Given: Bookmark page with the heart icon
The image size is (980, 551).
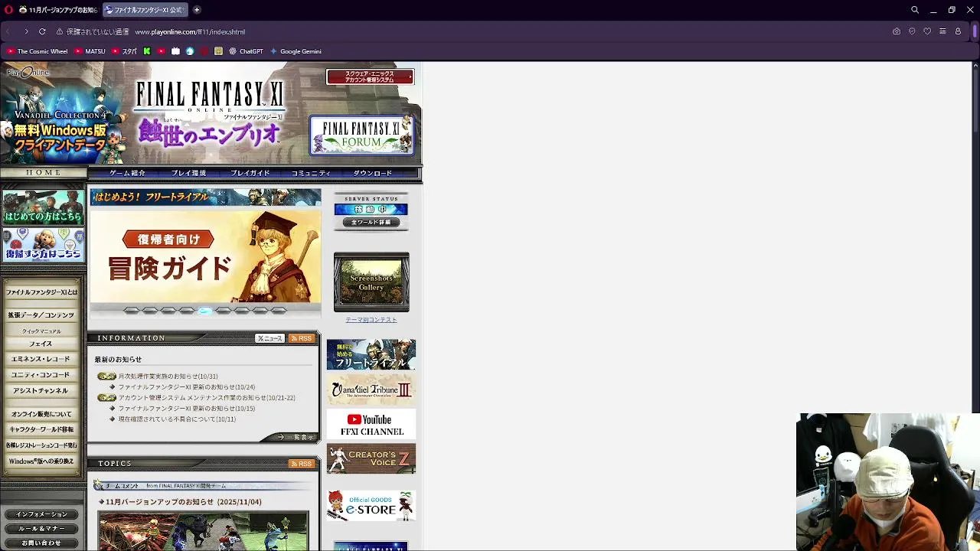Looking at the screenshot, I should (927, 31).
